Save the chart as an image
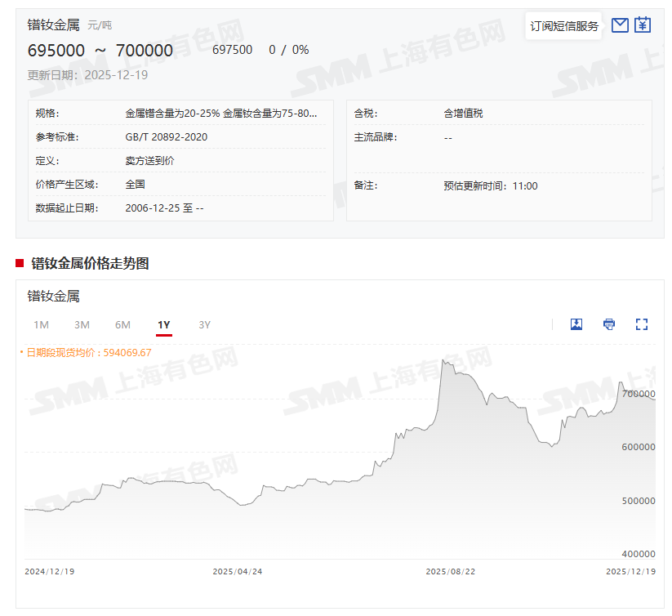The image size is (672, 616). tap(576, 324)
